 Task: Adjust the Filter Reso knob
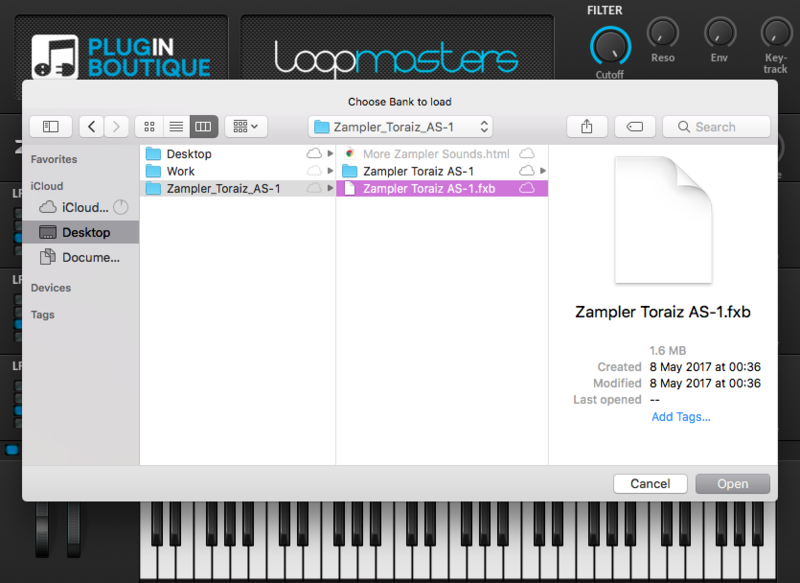click(x=663, y=34)
